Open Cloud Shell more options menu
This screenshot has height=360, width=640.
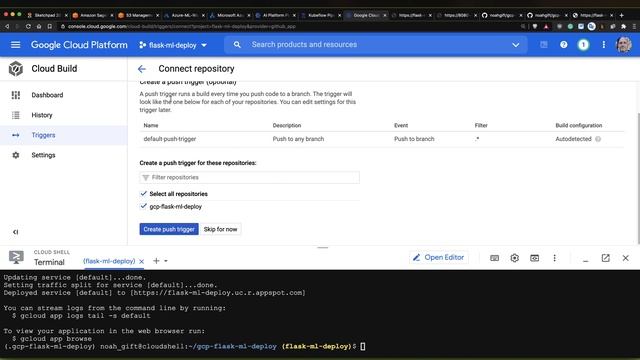click(x=554, y=258)
